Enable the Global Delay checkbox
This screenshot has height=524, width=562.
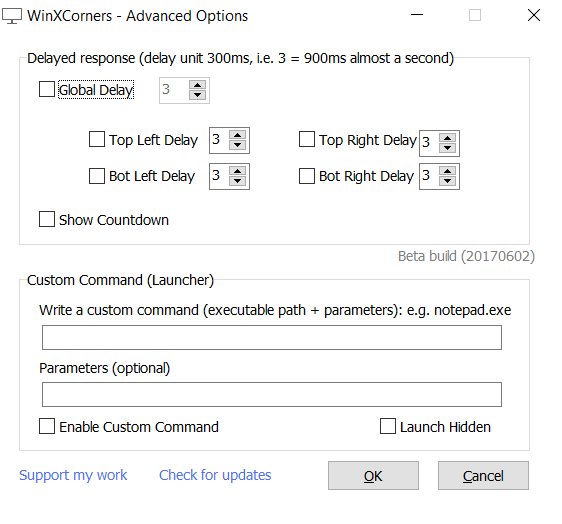[x=47, y=89]
